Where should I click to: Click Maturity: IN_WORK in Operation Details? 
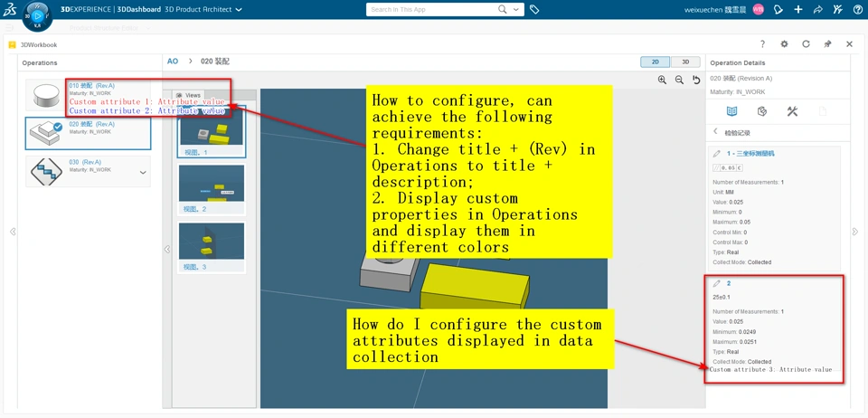738,92
